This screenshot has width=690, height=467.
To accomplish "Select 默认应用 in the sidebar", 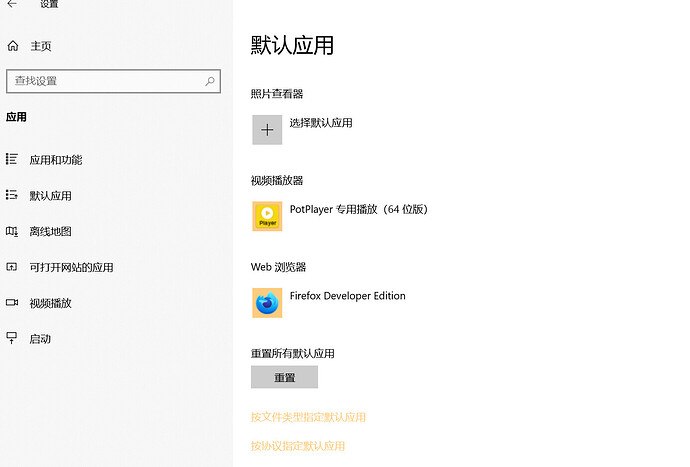I will 51,195.
